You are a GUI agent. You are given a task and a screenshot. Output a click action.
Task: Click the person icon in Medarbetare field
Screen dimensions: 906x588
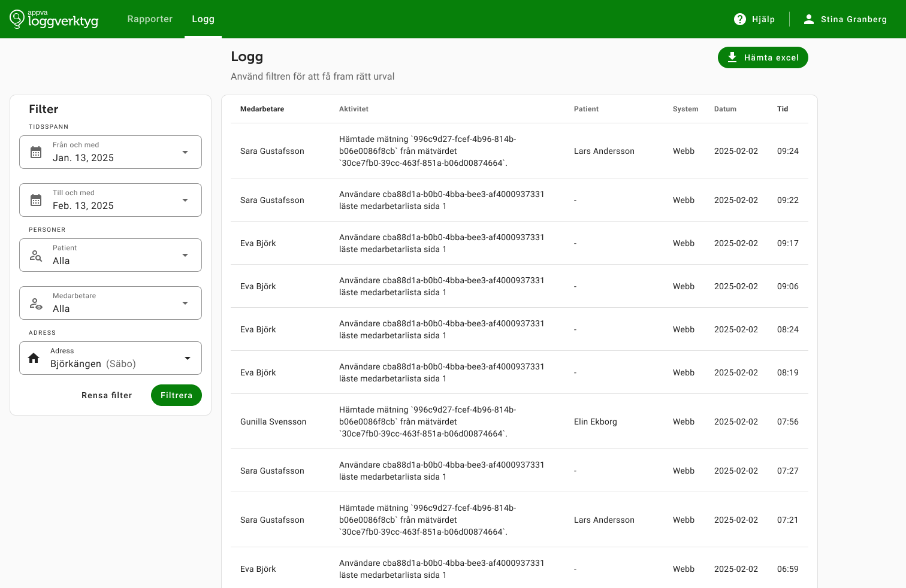[36, 304]
